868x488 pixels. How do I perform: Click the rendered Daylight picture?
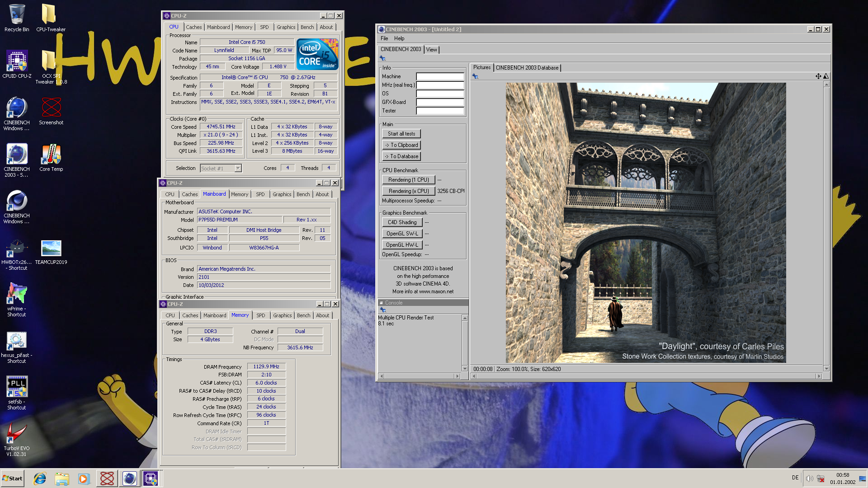646,223
